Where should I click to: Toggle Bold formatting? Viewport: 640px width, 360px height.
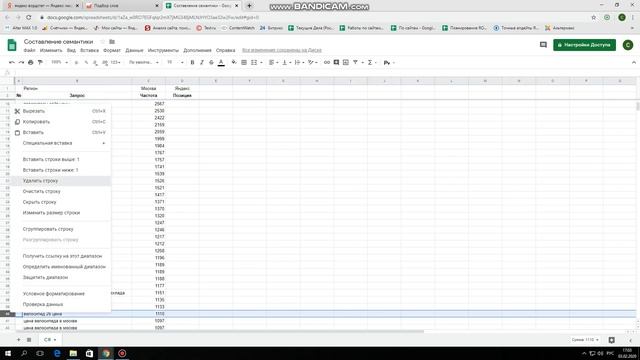(x=192, y=62)
